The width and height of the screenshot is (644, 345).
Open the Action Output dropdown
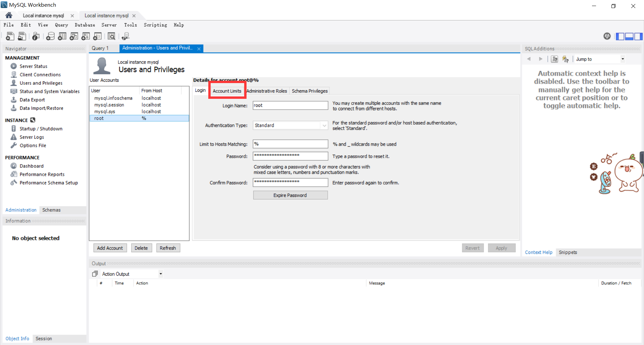pyautogui.click(x=161, y=274)
